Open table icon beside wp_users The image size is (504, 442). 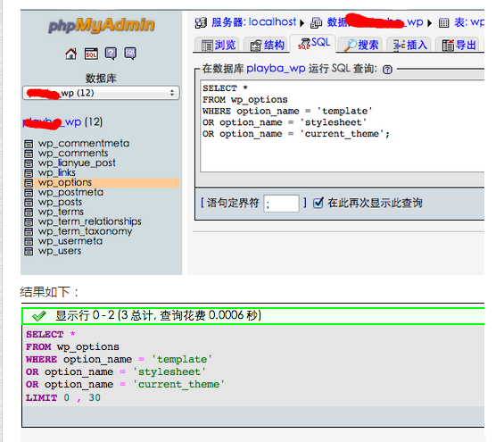coord(29,251)
